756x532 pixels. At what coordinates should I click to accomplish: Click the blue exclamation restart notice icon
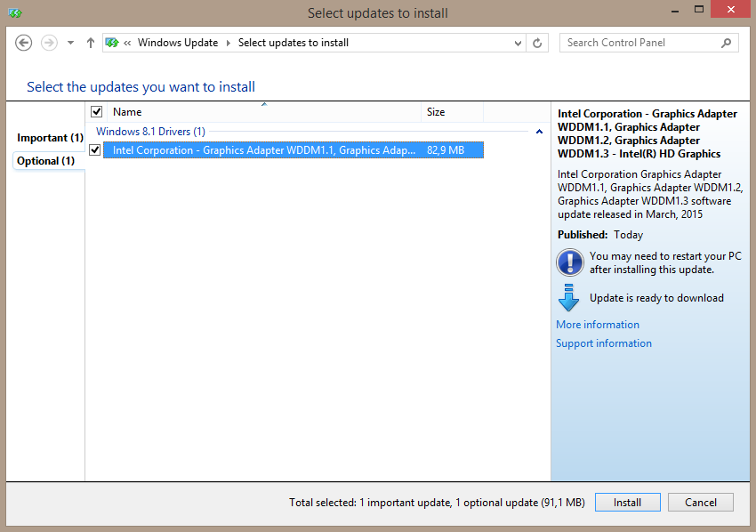coord(570,262)
